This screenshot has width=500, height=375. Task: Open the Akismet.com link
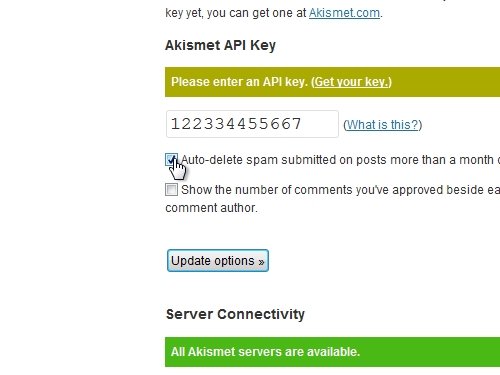pos(344,13)
